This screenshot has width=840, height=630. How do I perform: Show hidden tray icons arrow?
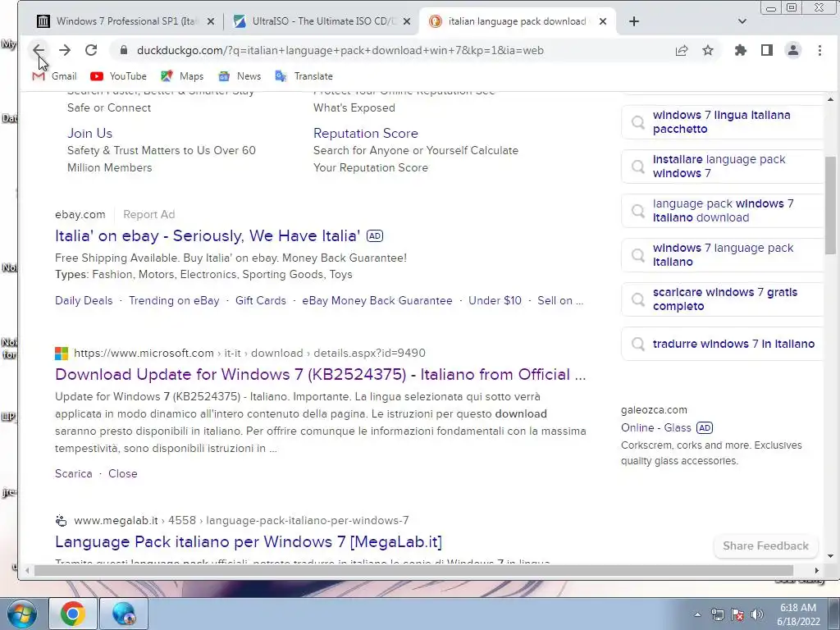coord(697,614)
